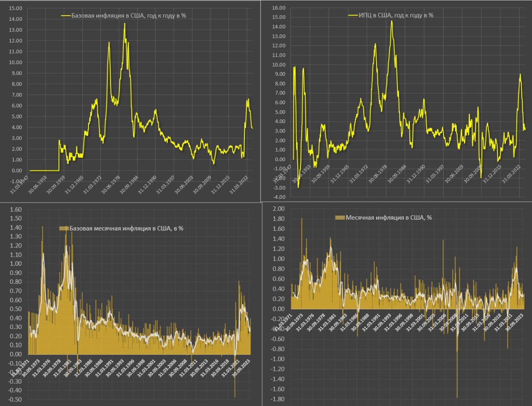532x406 pixels.
Task: Click the -0.50 y-axis label in bottom-left chart
Action: pos(15,399)
